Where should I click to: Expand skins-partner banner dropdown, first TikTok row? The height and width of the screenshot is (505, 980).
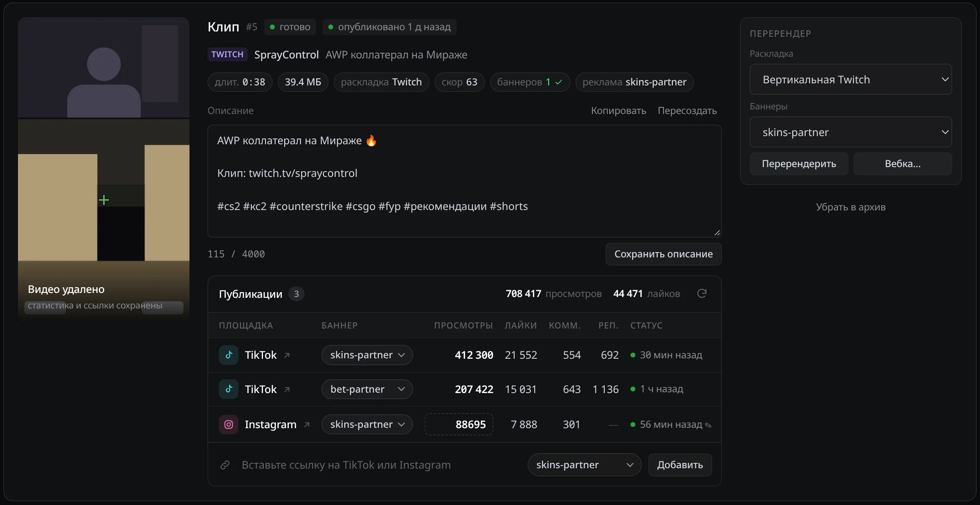[x=367, y=355]
